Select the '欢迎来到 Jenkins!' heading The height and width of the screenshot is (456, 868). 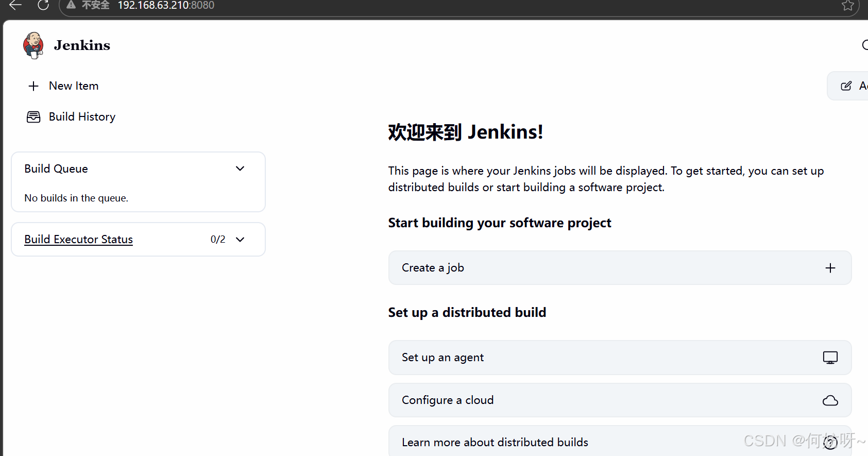pyautogui.click(x=466, y=132)
